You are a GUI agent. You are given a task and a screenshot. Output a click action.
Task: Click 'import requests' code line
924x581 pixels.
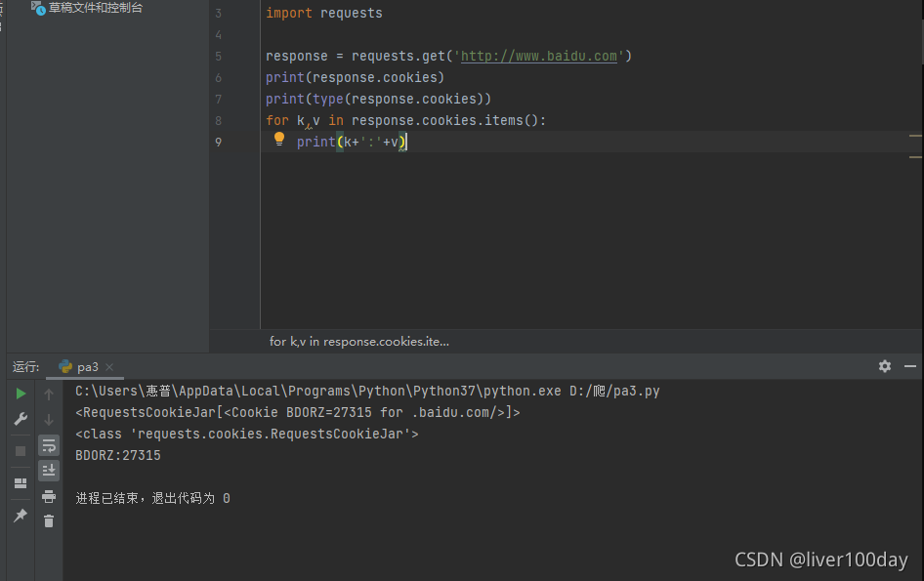[x=324, y=13]
